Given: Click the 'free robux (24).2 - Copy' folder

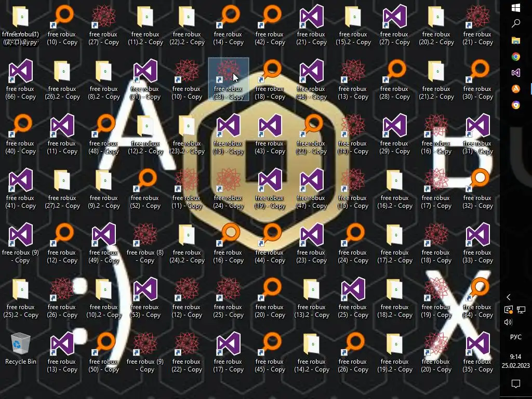Looking at the screenshot, I should tap(187, 243).
